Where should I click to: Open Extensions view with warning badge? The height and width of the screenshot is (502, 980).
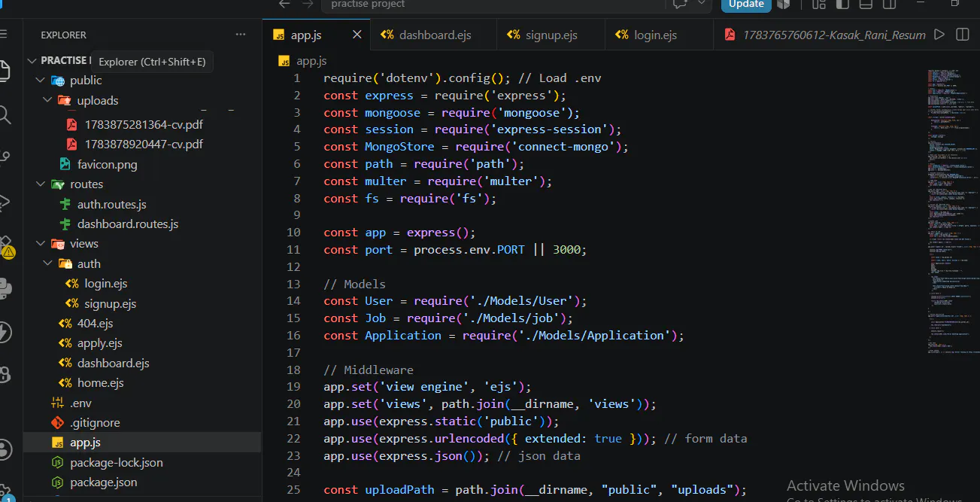(x=5, y=246)
